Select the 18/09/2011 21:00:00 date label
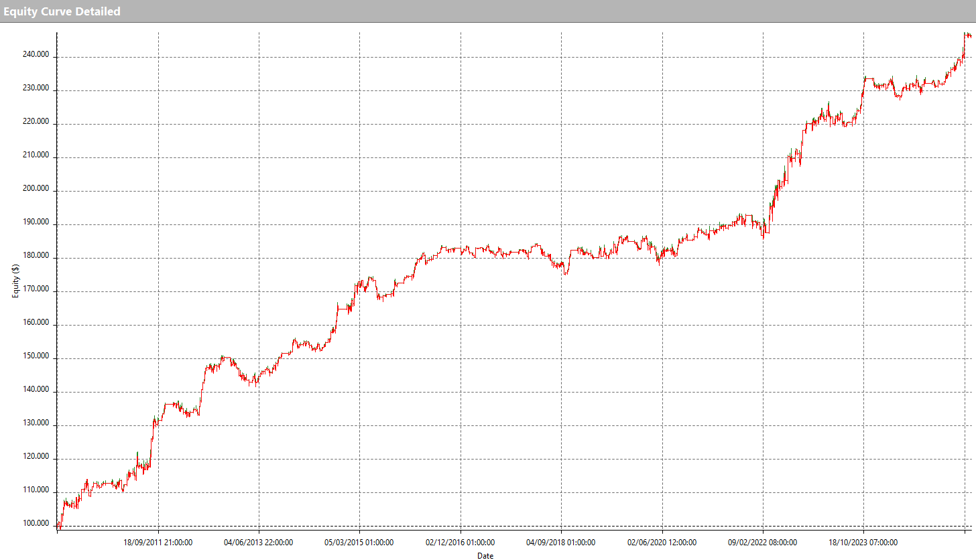This screenshot has width=976, height=560. [x=158, y=543]
